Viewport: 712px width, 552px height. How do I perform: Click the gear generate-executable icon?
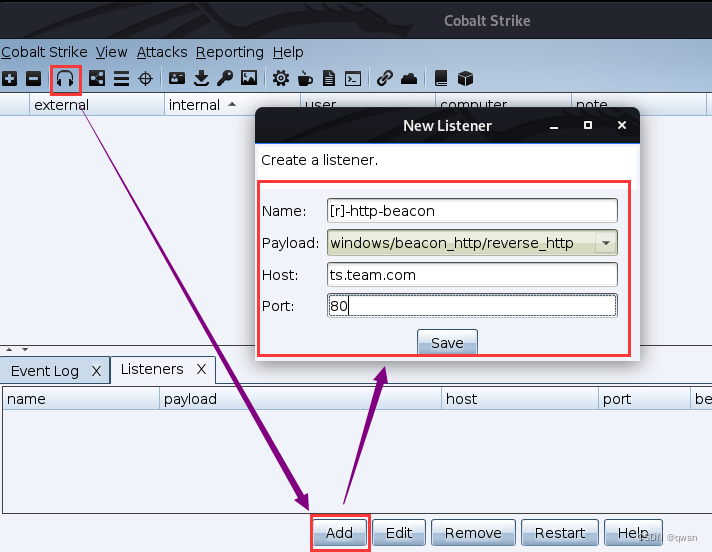pyautogui.click(x=281, y=79)
